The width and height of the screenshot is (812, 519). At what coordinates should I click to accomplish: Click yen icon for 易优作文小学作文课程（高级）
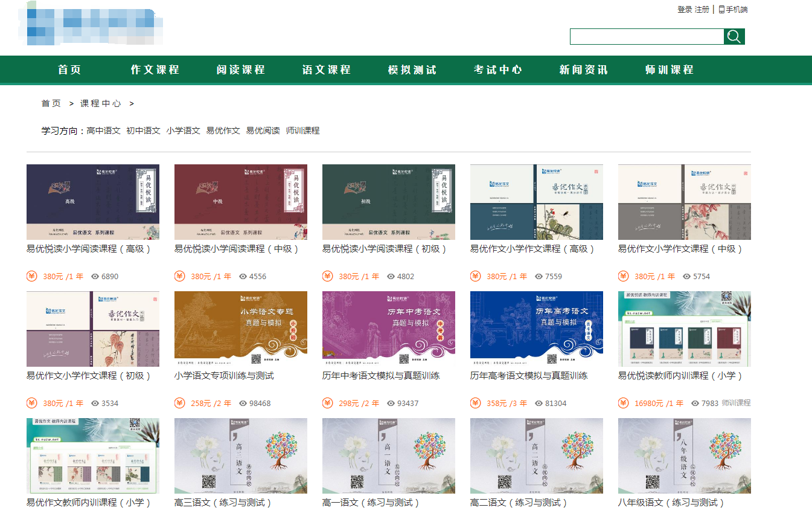[476, 276]
